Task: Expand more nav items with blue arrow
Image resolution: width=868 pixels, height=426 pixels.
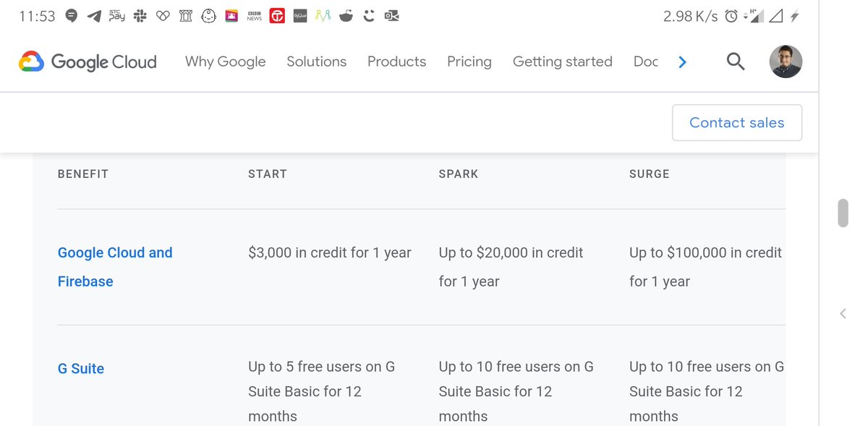Action: [x=682, y=62]
